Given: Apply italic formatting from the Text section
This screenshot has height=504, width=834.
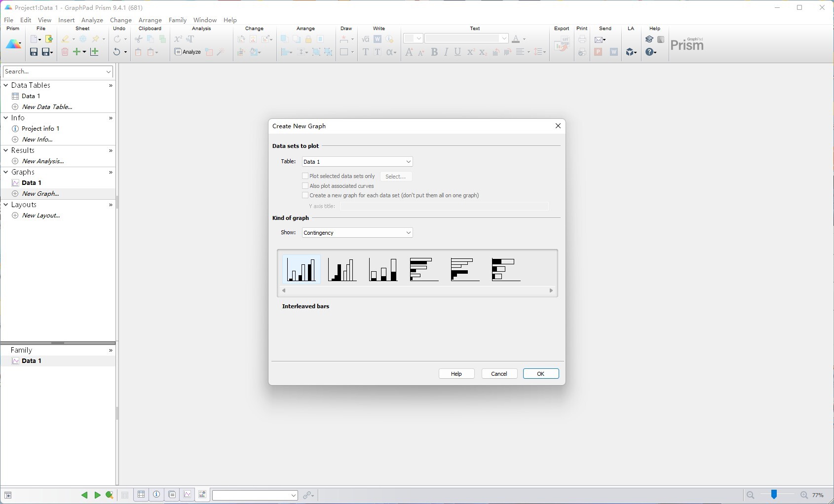Looking at the screenshot, I should click(x=446, y=52).
